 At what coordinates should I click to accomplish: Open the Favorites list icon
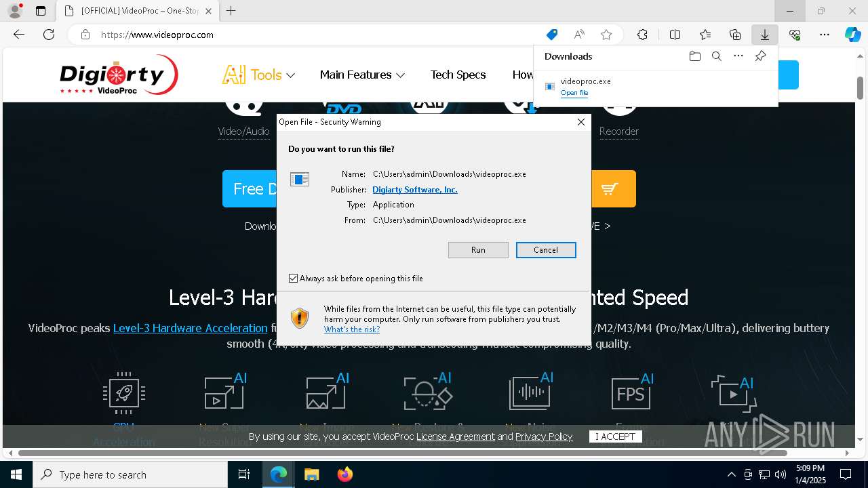coord(705,35)
